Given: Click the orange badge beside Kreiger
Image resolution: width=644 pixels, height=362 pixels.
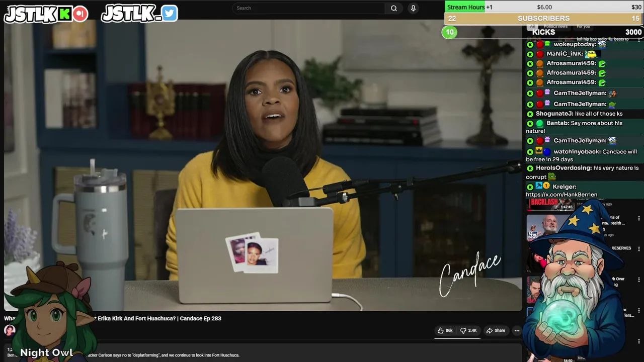Looking at the screenshot, I should (546, 186).
